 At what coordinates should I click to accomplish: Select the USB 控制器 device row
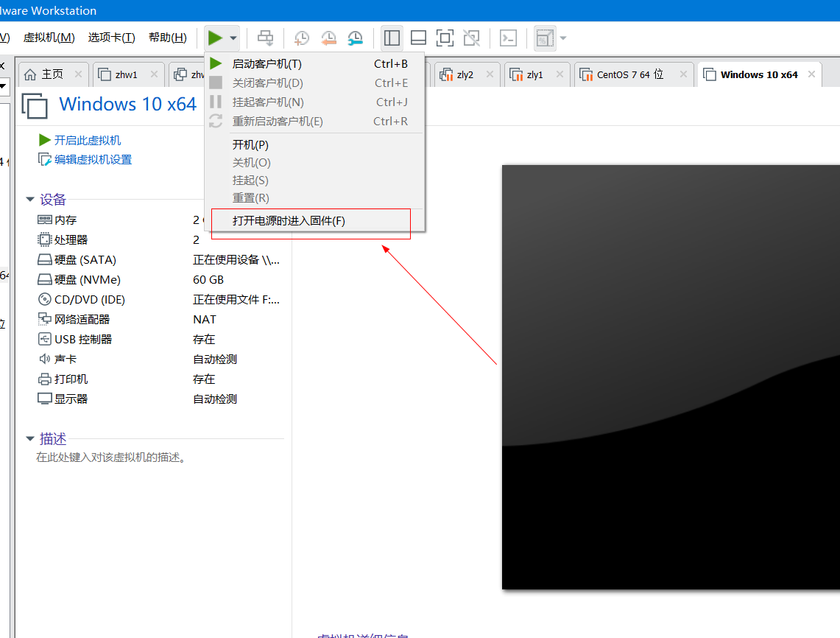160,340
